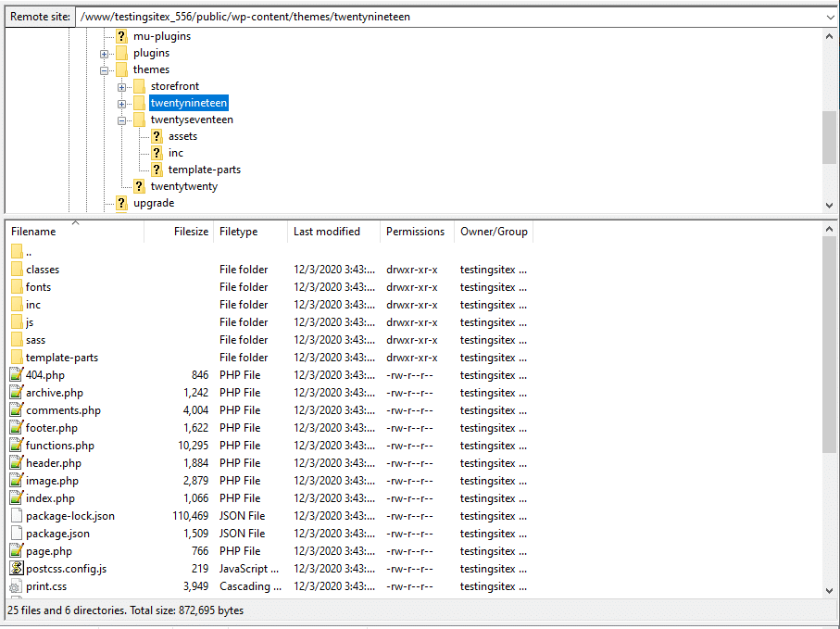Click the package.json file icon
The width and height of the screenshot is (840, 629).
click(x=17, y=533)
